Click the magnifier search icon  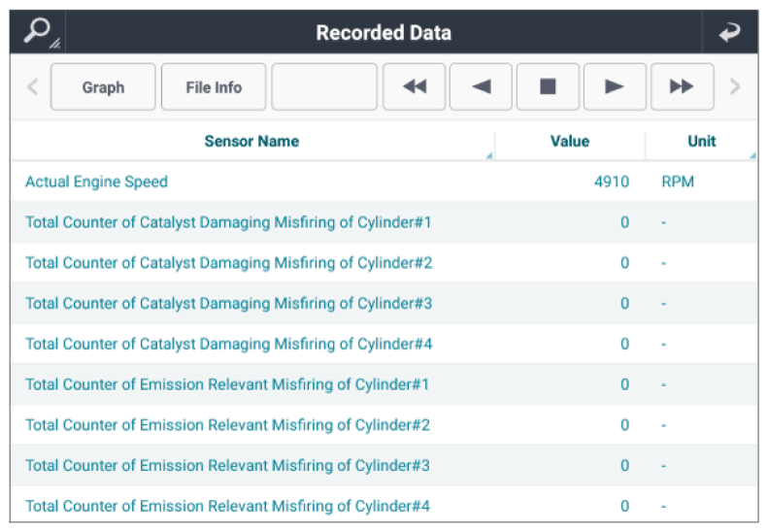[37, 32]
